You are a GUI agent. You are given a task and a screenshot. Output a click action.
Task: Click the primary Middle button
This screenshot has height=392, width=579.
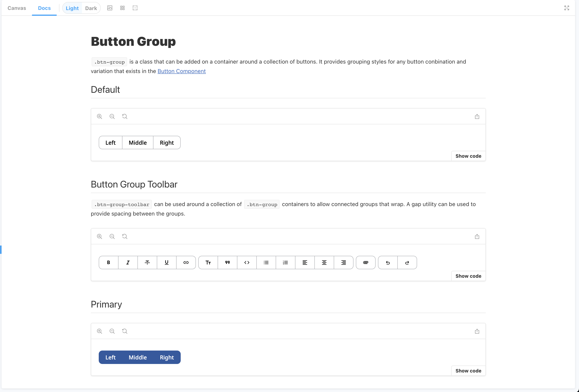click(137, 357)
